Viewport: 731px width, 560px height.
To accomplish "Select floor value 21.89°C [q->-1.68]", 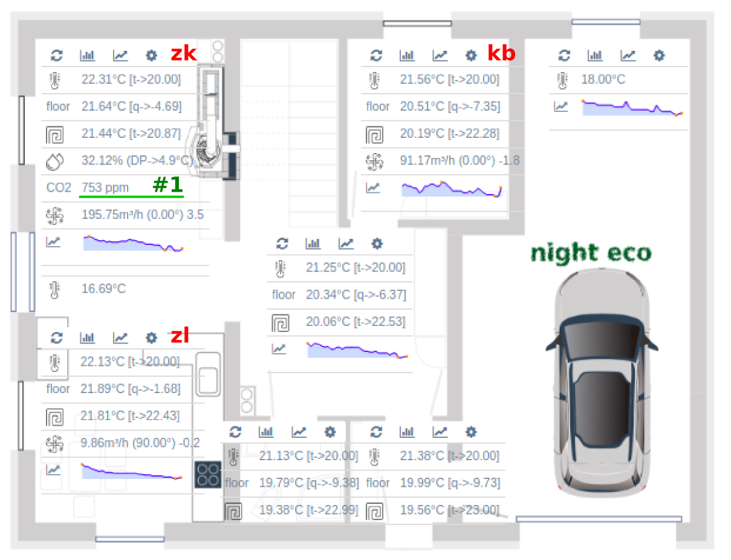I will [x=131, y=389].
